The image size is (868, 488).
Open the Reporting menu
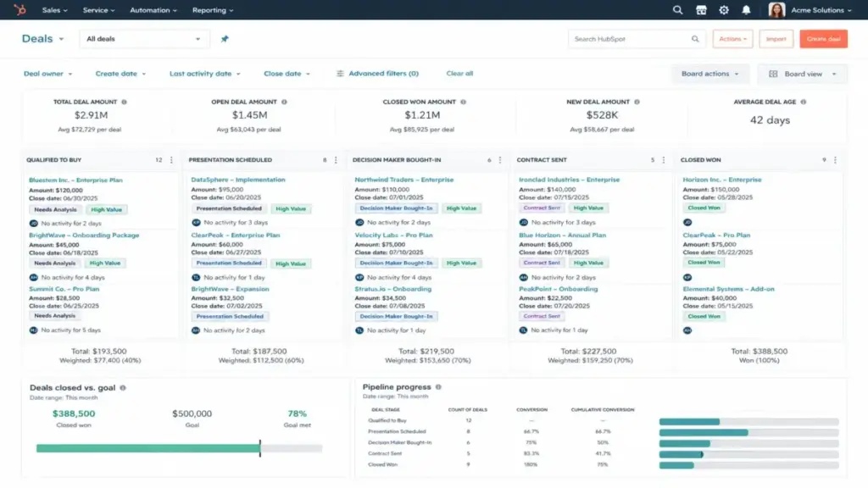click(213, 10)
